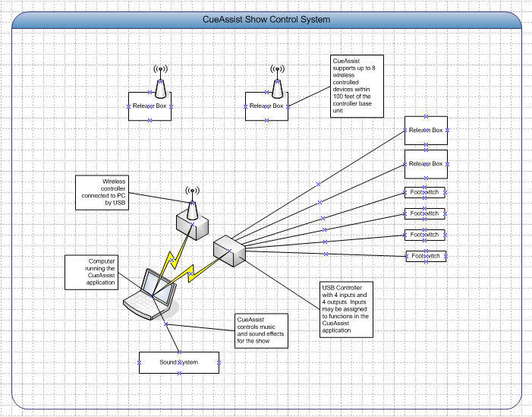
Task: Select the gray USB controller box icon
Action: 229,251
